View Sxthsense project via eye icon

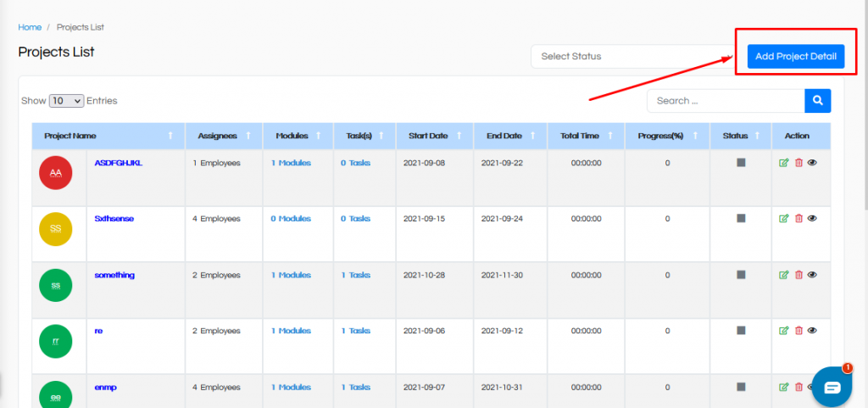click(x=812, y=219)
